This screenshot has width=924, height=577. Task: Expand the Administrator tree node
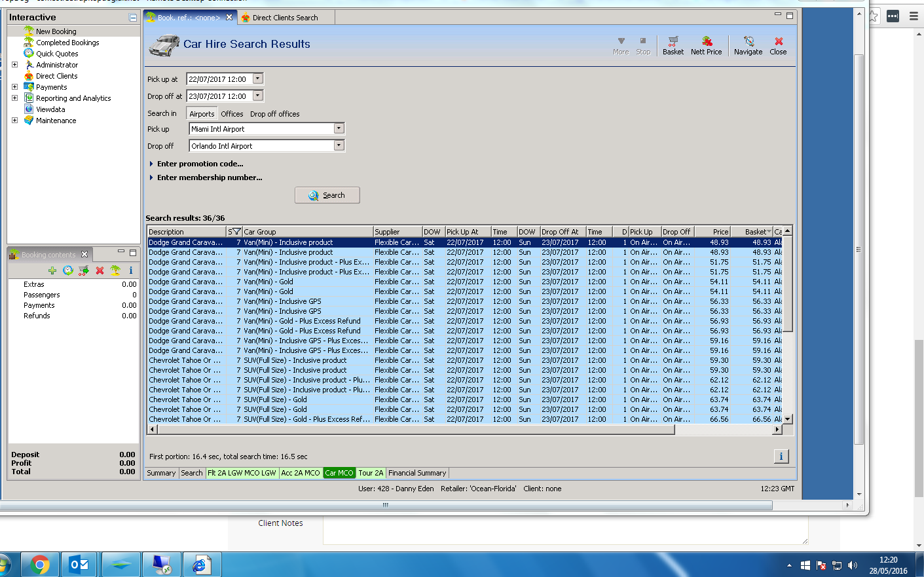15,65
